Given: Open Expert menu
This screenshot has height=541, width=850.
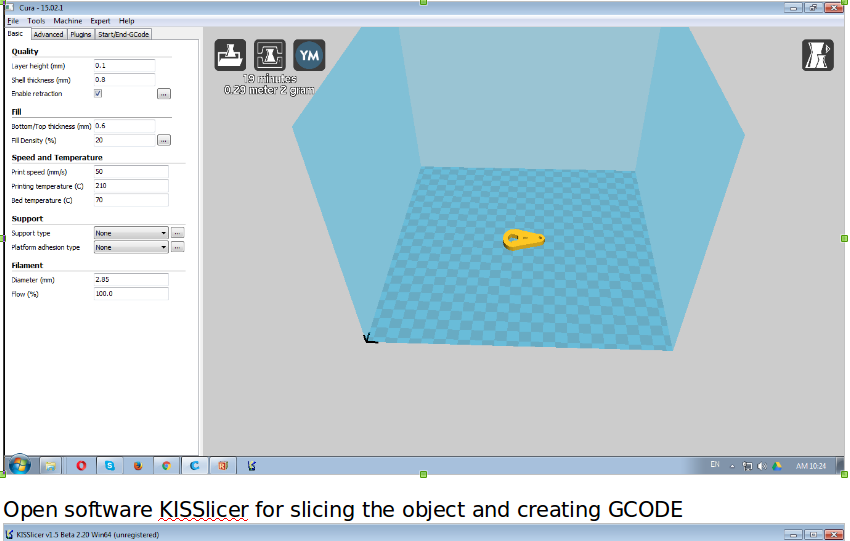Looking at the screenshot, I should pyautogui.click(x=100, y=21).
